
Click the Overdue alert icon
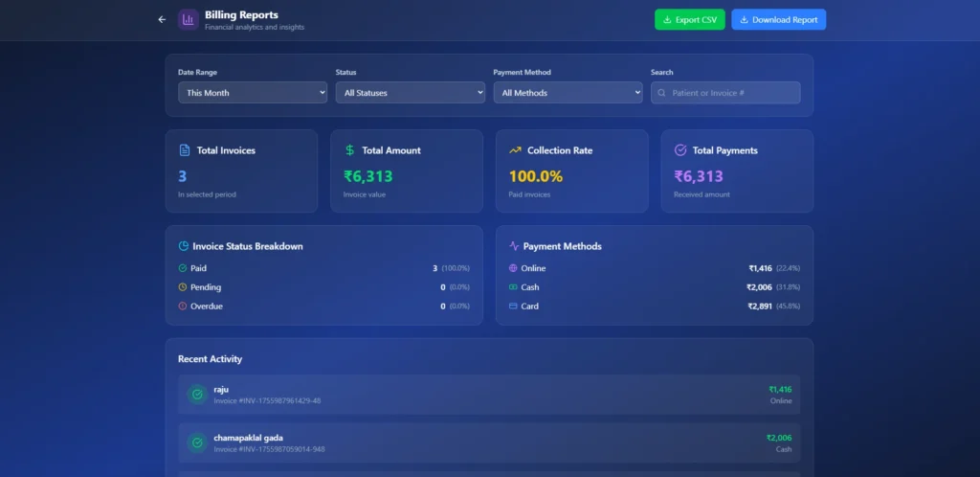(x=183, y=307)
